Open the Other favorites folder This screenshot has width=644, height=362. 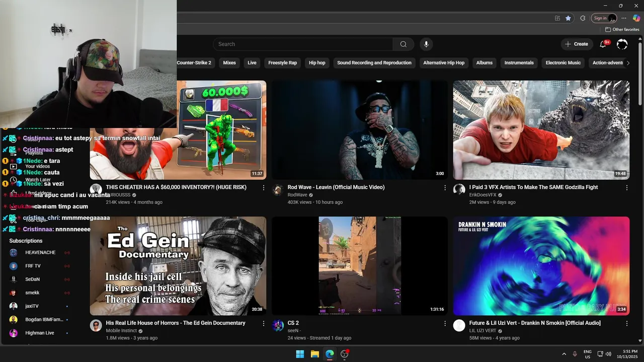pos(622,30)
